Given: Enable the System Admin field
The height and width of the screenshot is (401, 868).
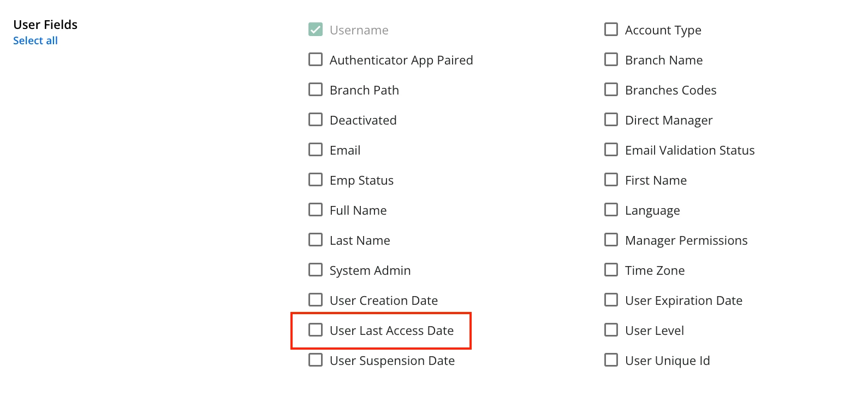Looking at the screenshot, I should (x=316, y=270).
